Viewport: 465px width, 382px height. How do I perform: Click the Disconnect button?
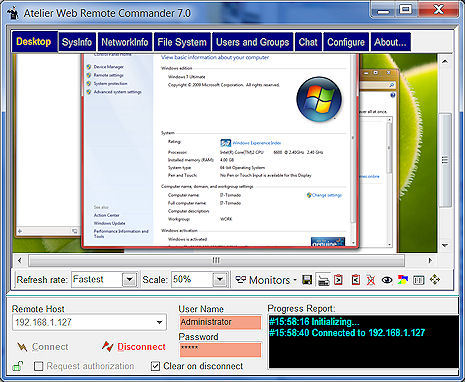[x=134, y=347]
